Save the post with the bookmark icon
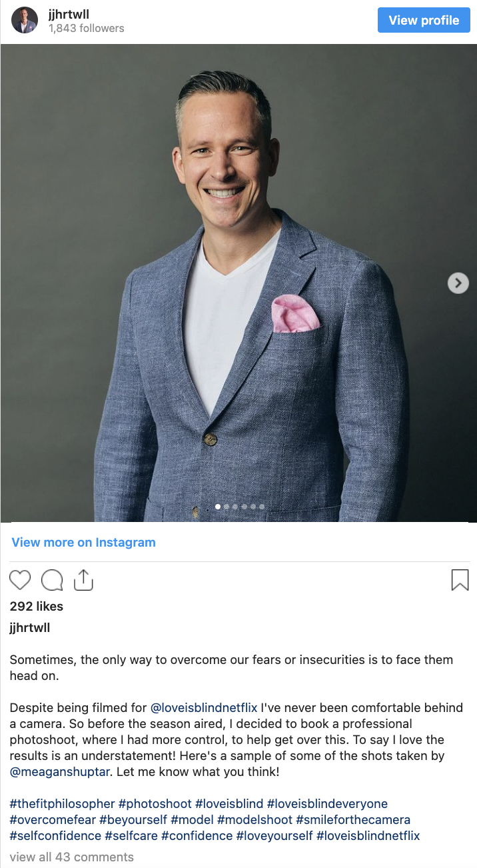 pyautogui.click(x=460, y=580)
